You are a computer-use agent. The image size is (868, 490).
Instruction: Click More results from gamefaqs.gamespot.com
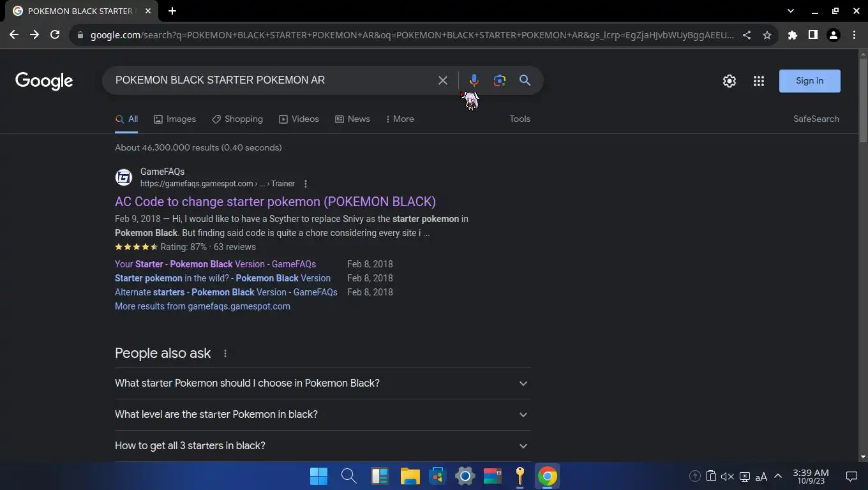202,306
